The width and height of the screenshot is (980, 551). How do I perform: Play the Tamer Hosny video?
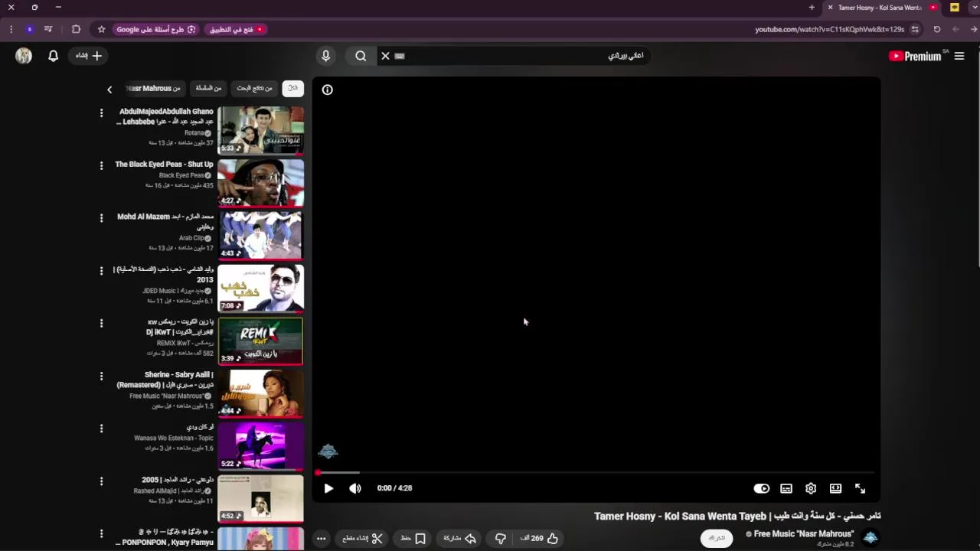(x=328, y=488)
